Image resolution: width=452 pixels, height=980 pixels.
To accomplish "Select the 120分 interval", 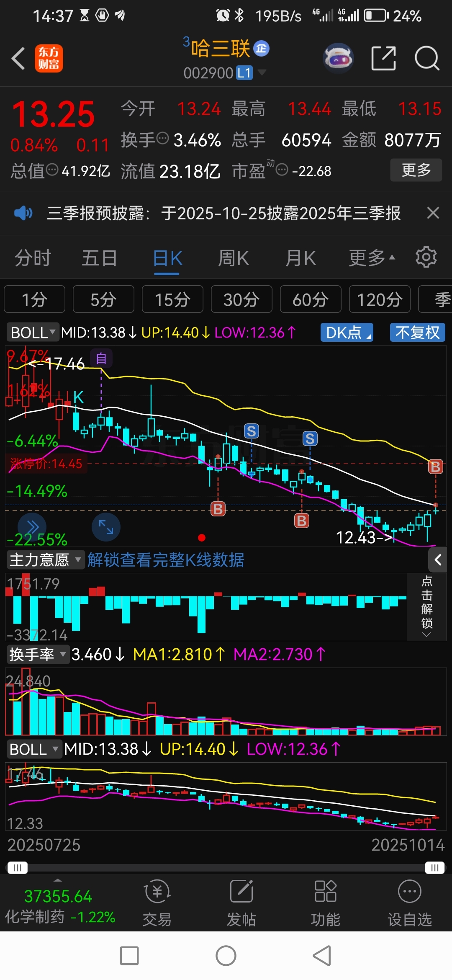I will point(380,299).
